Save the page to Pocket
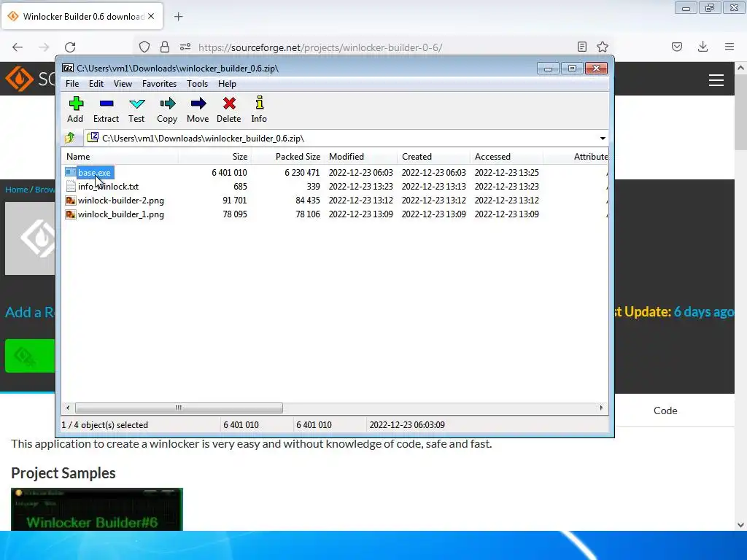 [677, 47]
